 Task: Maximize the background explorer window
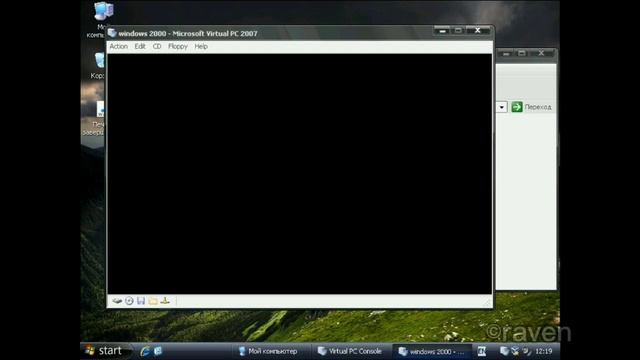click(522, 53)
